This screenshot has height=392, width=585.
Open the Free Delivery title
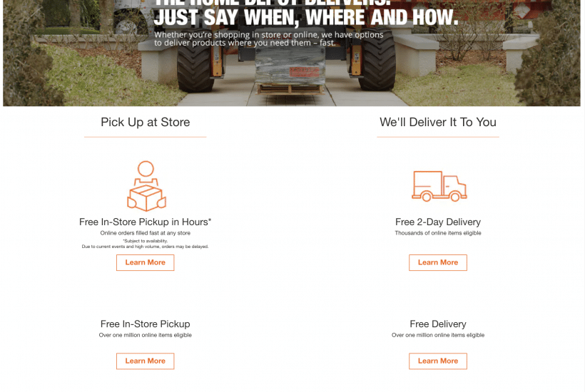[438, 324]
